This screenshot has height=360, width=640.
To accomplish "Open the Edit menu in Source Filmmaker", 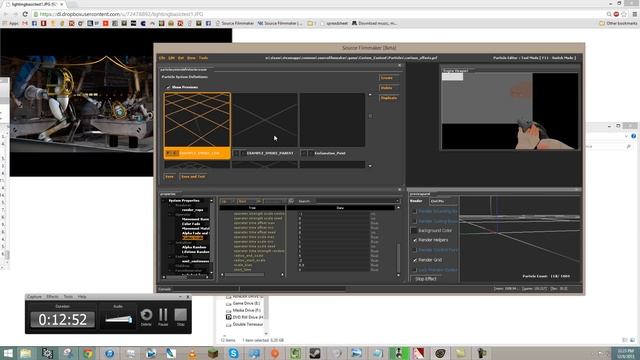I will tap(171, 58).
